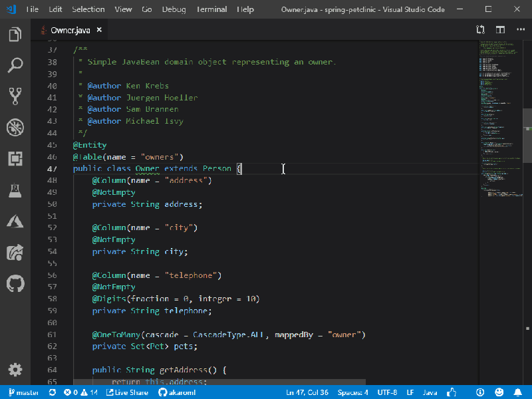532x399 pixels.
Task: Change the Java language mode selector
Action: point(430,392)
